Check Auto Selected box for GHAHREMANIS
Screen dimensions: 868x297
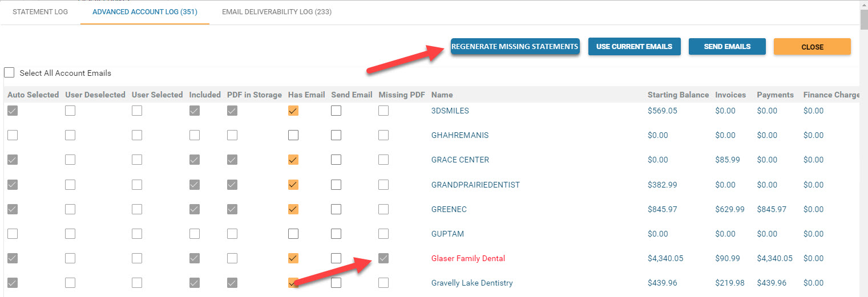coord(13,135)
